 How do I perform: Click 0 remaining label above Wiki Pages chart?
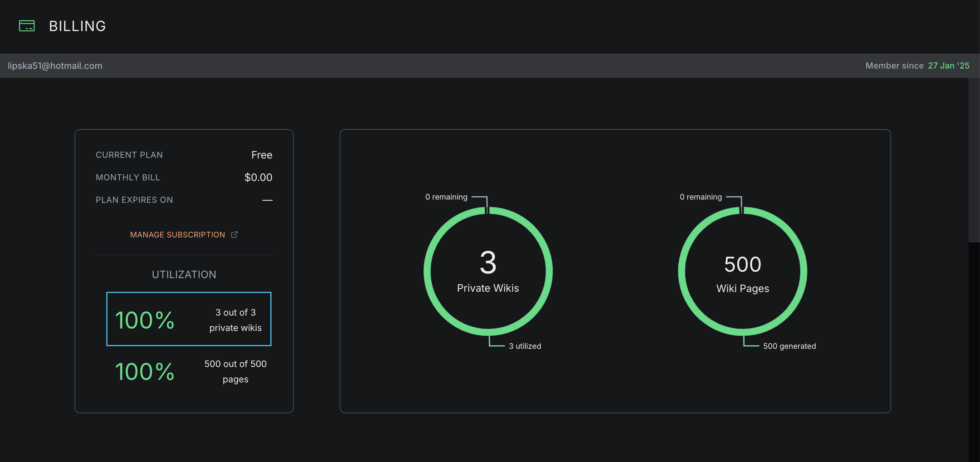(x=701, y=197)
